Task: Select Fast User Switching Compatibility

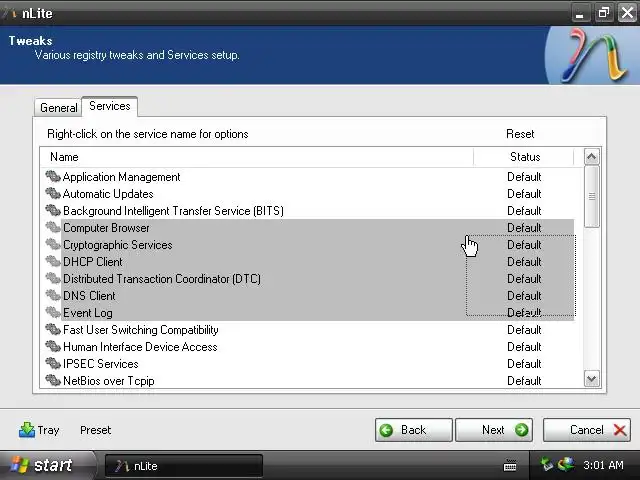Action: (x=140, y=330)
